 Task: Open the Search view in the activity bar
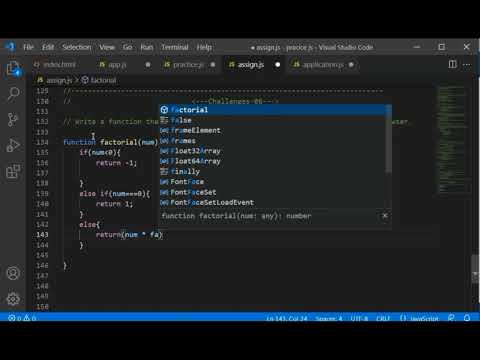(13, 95)
